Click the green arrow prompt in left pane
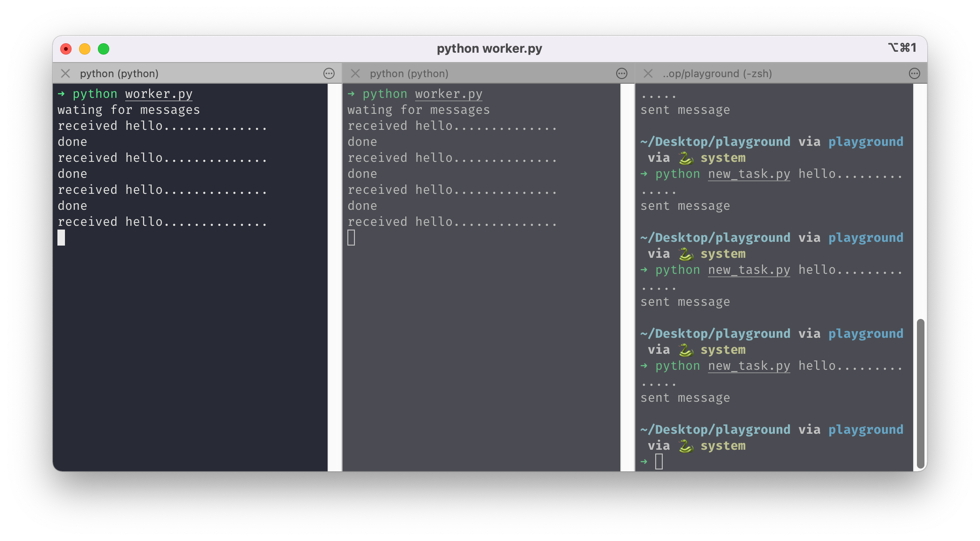The image size is (980, 541). 61,94
